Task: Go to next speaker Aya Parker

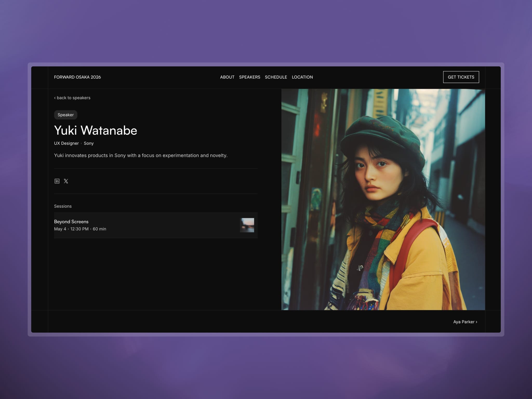Action: click(x=465, y=322)
